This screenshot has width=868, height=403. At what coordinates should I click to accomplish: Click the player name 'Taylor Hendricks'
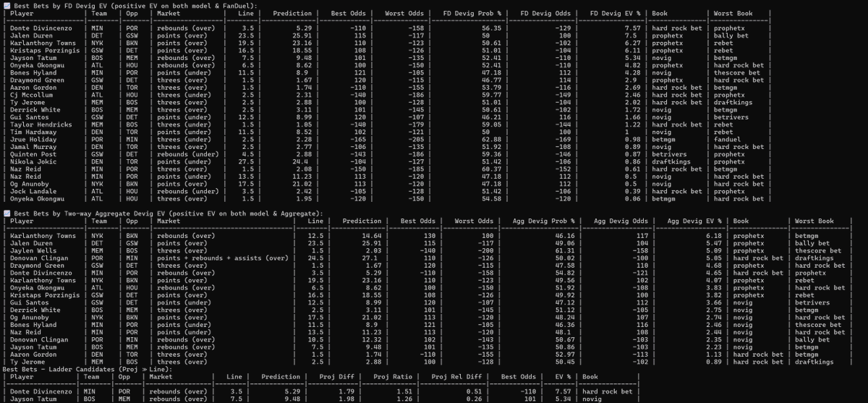coord(40,124)
